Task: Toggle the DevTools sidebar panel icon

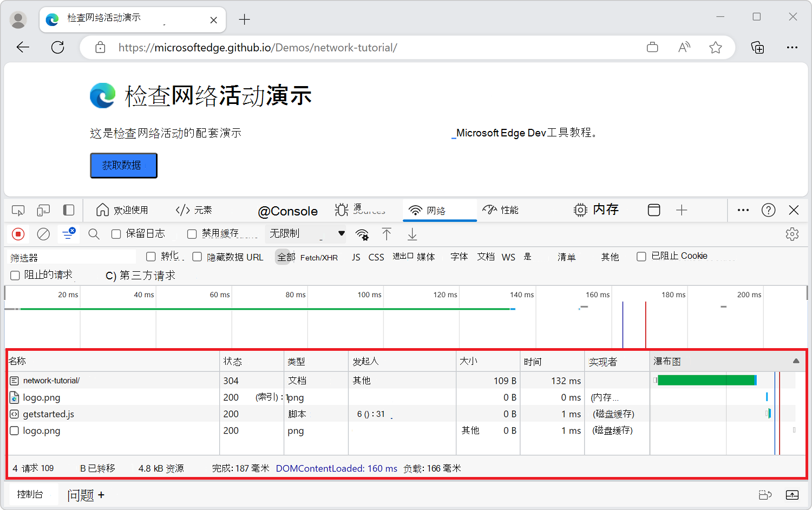Action: [x=69, y=210]
